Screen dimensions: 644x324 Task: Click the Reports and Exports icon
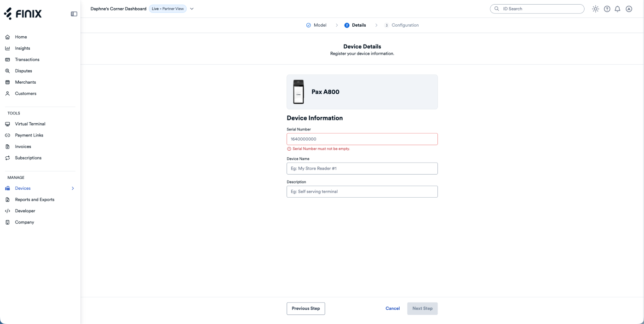click(x=7, y=199)
